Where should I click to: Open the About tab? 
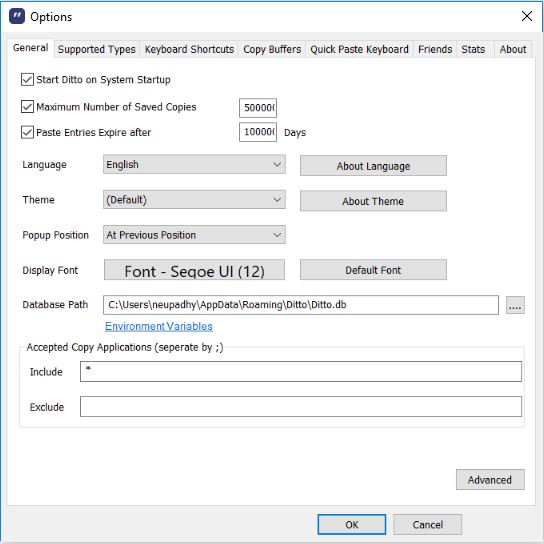coord(513,49)
